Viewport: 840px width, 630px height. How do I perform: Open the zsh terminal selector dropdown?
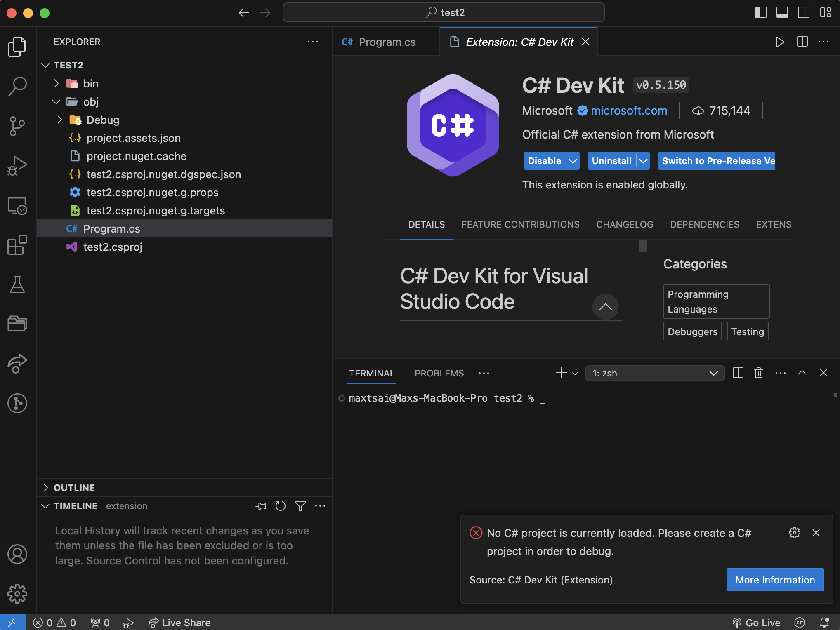pos(654,373)
